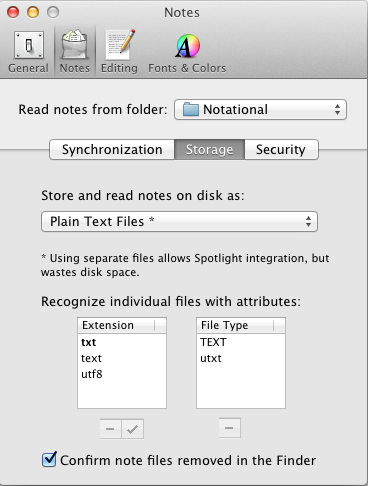This screenshot has height=486, width=368.
Task: Select the Storage tab
Action: point(209,150)
